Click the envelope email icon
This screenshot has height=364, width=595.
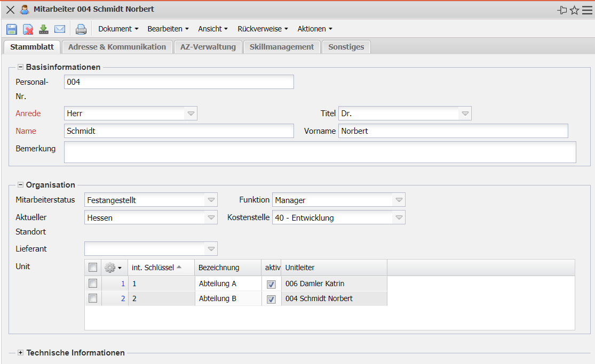pyautogui.click(x=60, y=29)
